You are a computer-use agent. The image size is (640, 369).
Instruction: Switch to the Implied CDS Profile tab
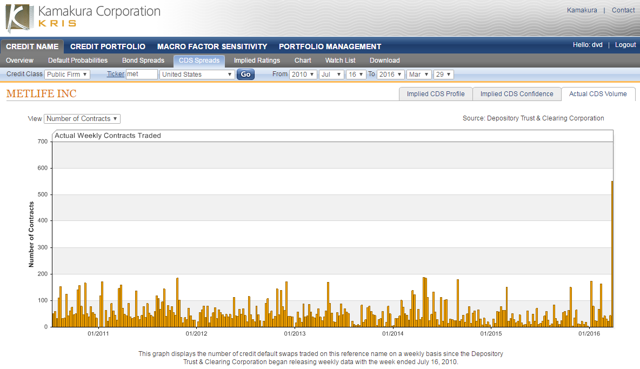pos(436,94)
